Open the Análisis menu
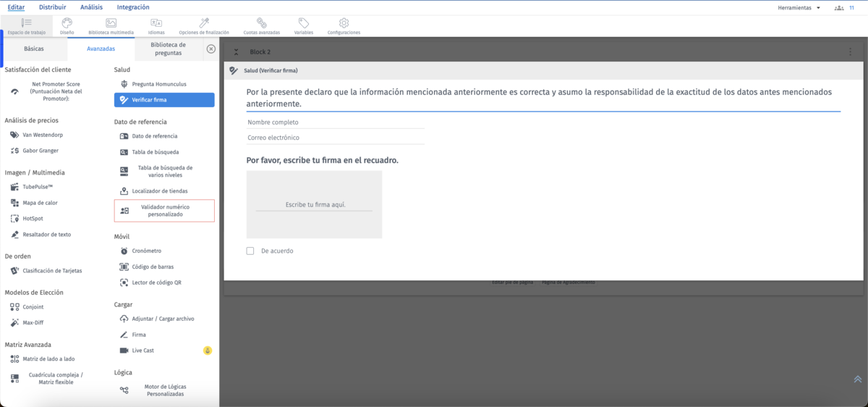 (x=92, y=7)
